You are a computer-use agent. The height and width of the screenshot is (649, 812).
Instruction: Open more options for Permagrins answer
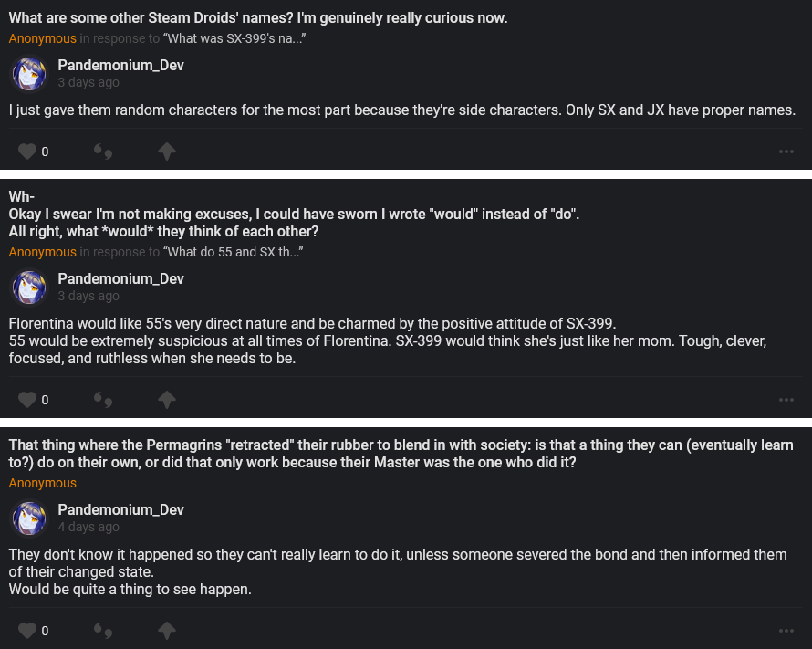click(x=786, y=631)
